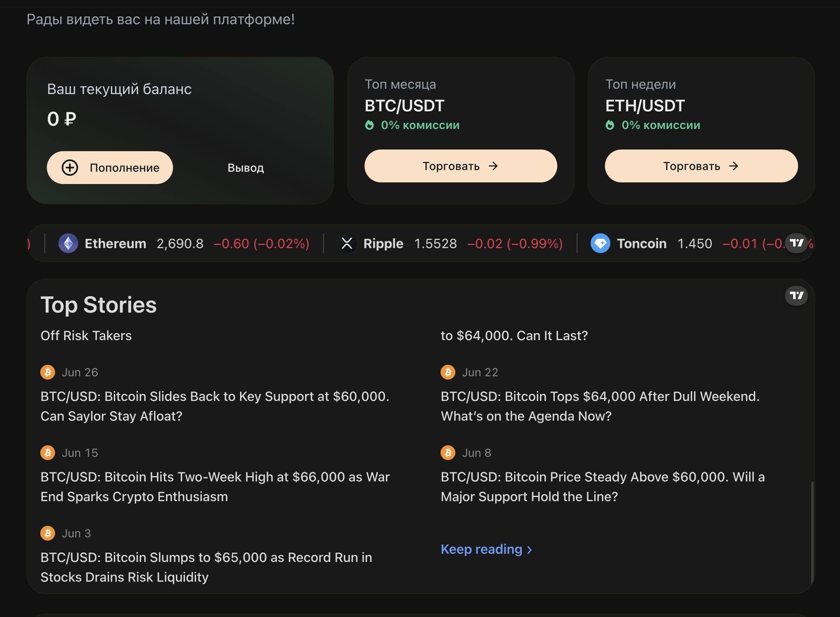Click Bitcoin icon next to Jun 3
The image size is (840, 617).
pyautogui.click(x=48, y=533)
